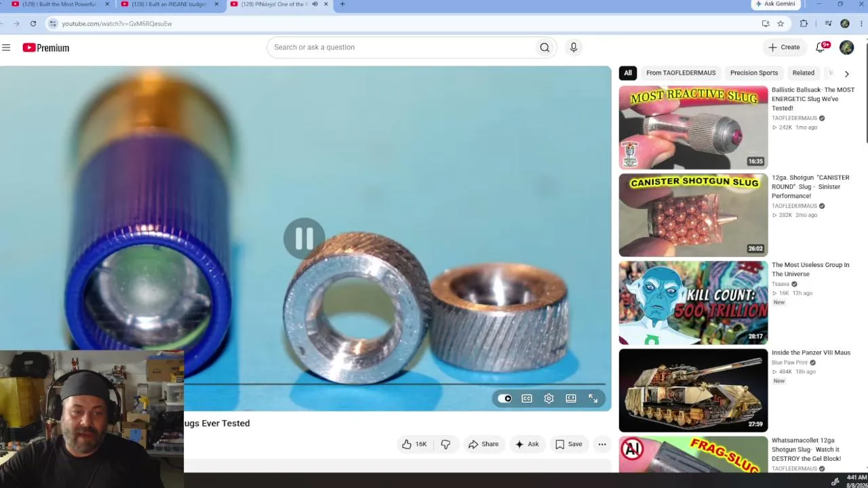Start voice search with the microphone
Image resolution: width=868 pixels, height=488 pixels.
(574, 47)
